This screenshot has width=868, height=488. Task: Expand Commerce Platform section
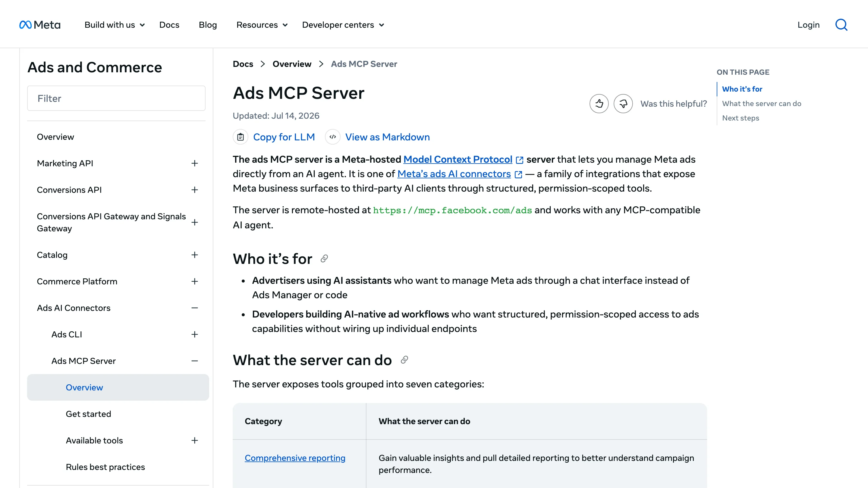(x=194, y=282)
